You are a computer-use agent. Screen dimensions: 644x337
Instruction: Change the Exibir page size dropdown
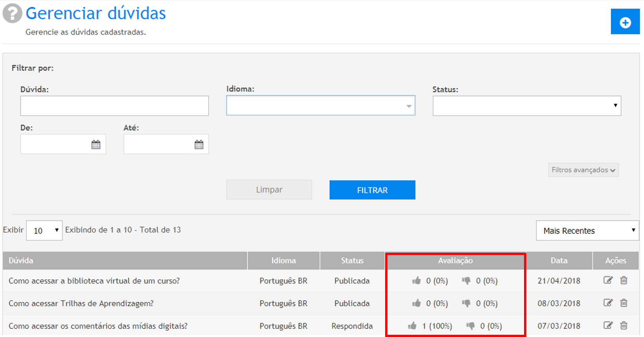[x=44, y=230]
